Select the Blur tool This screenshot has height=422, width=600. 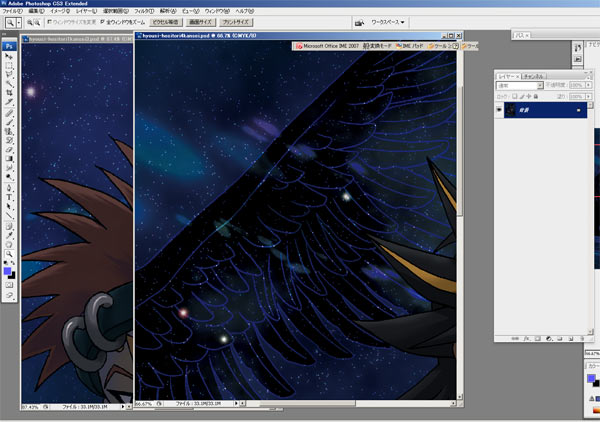(x=9, y=168)
